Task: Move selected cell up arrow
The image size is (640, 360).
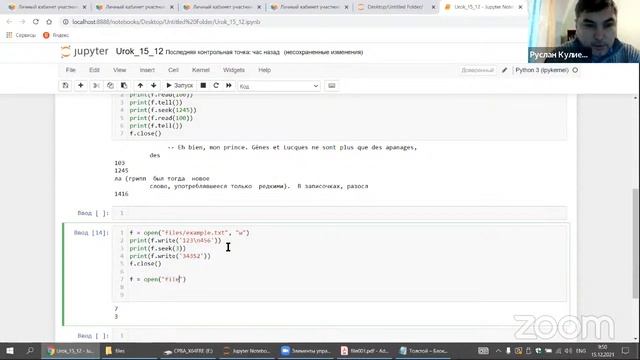Action: point(140,86)
